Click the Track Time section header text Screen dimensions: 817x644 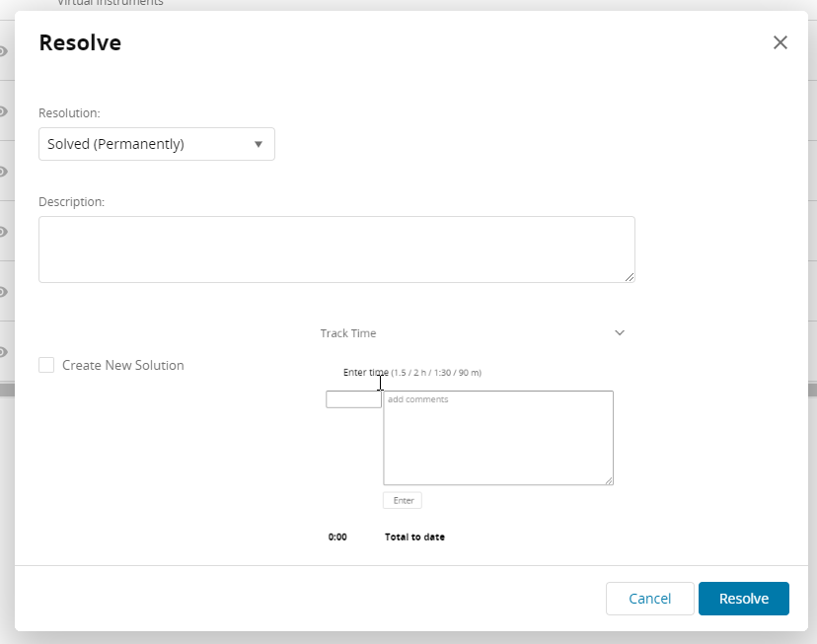(348, 333)
